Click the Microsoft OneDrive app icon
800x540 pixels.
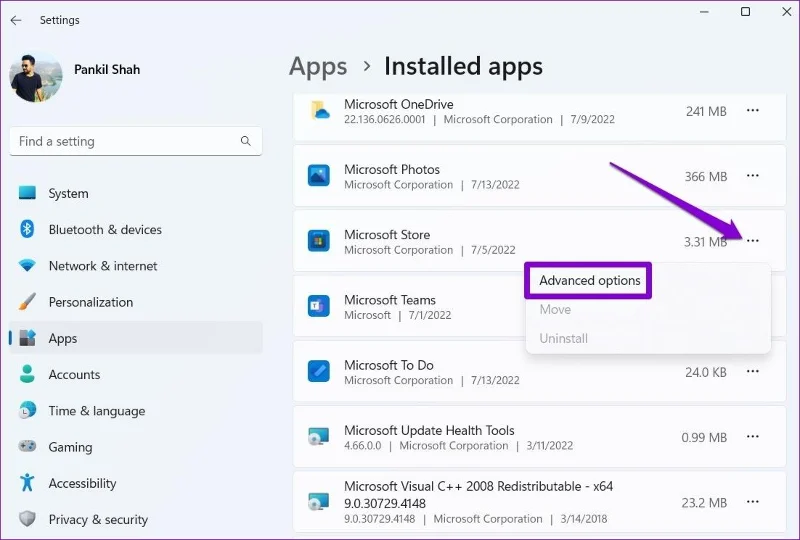point(319,111)
